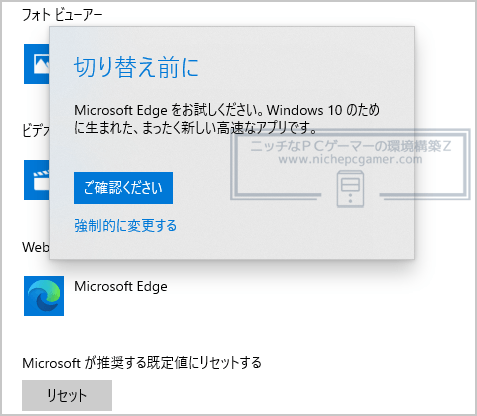The height and width of the screenshot is (416, 477).
Task: Click 'Microsoft が推奨する既定値にリセットする' label
Action: (142, 363)
